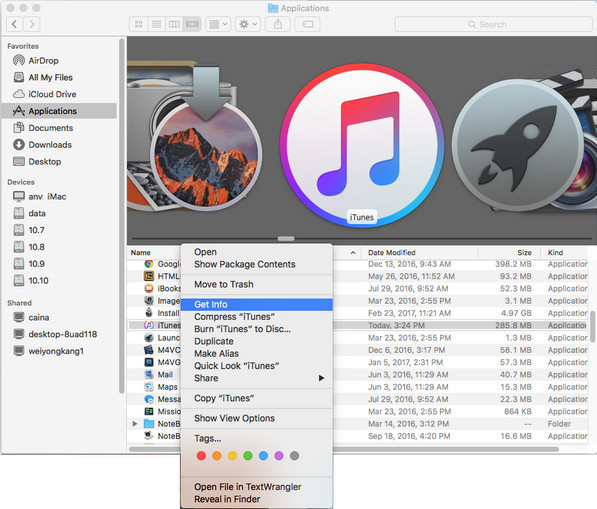The height and width of the screenshot is (509, 597).
Task: Click the cover flow scroll handle
Action: tap(286, 239)
